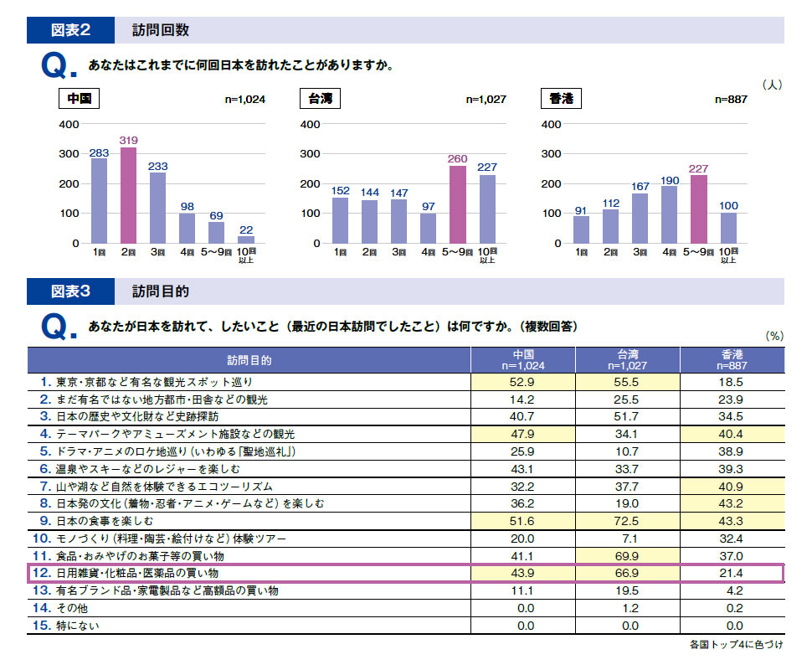Click China chart value 22

coord(246,229)
